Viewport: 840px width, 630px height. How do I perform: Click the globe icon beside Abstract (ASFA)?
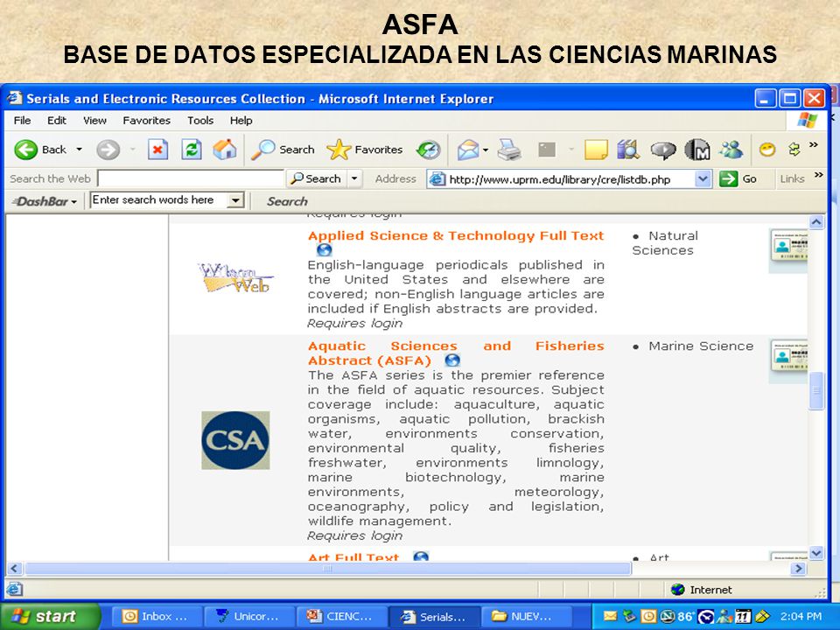click(x=452, y=360)
